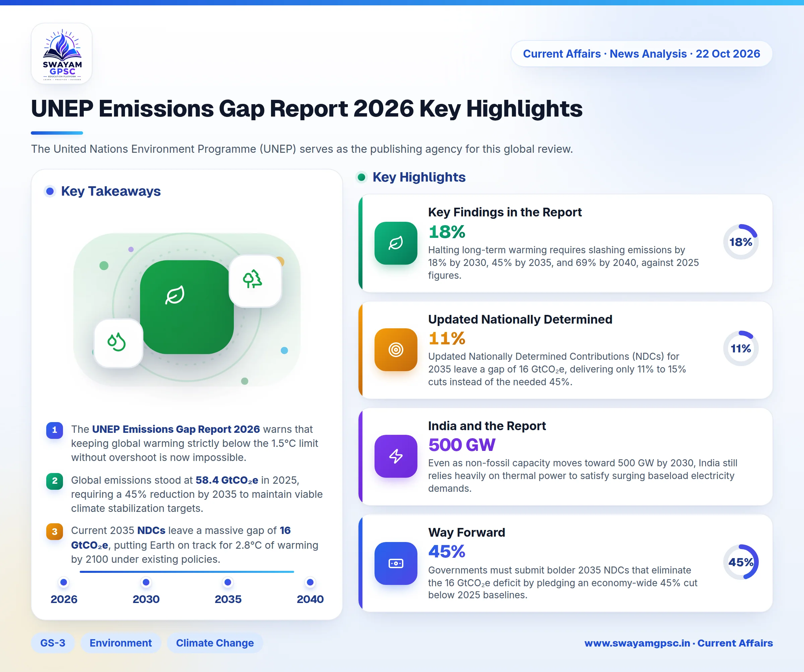The height and width of the screenshot is (672, 804).
Task: Select the 2035 timeline marker
Action: [228, 583]
